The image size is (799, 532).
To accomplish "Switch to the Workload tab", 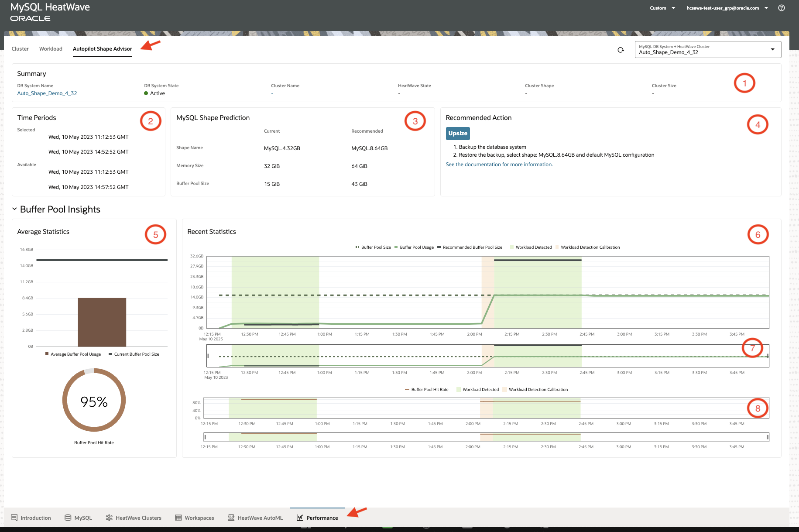I will [51, 49].
